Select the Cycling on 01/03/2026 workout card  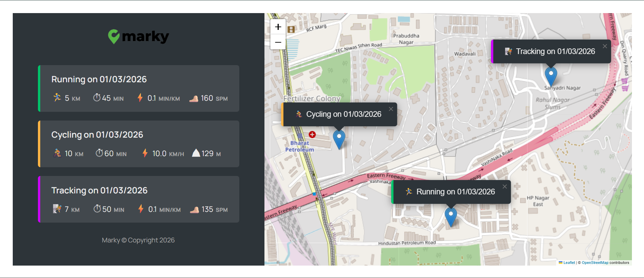pos(139,144)
